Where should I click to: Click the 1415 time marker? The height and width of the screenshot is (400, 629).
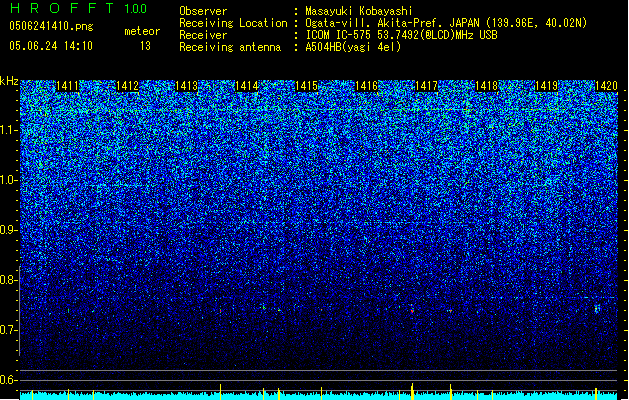(307, 86)
